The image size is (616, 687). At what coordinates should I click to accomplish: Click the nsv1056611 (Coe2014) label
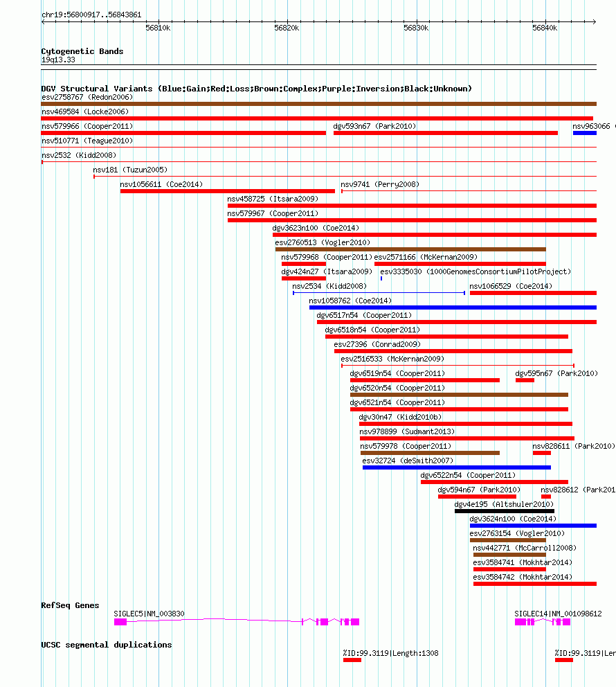click(161, 184)
